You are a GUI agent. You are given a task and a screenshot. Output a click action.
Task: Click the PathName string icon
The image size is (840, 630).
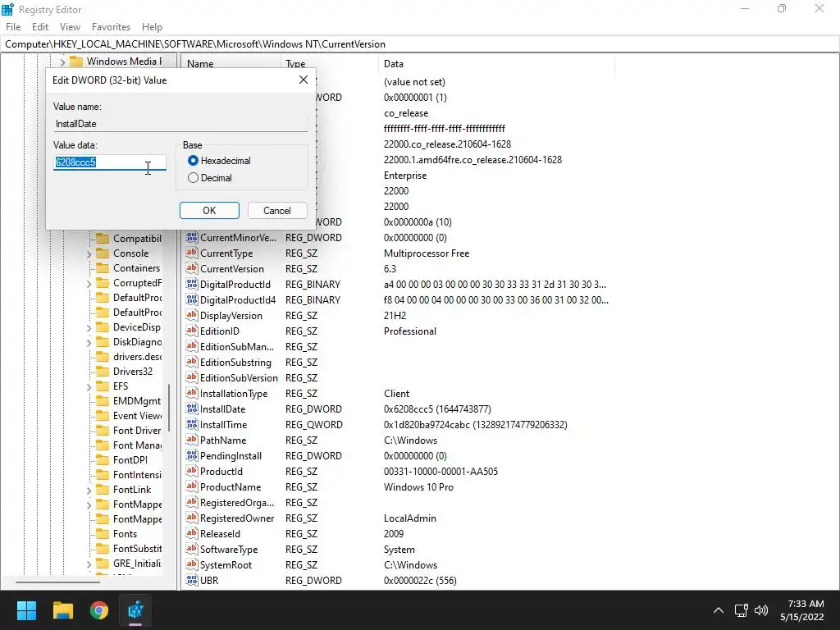coord(192,440)
